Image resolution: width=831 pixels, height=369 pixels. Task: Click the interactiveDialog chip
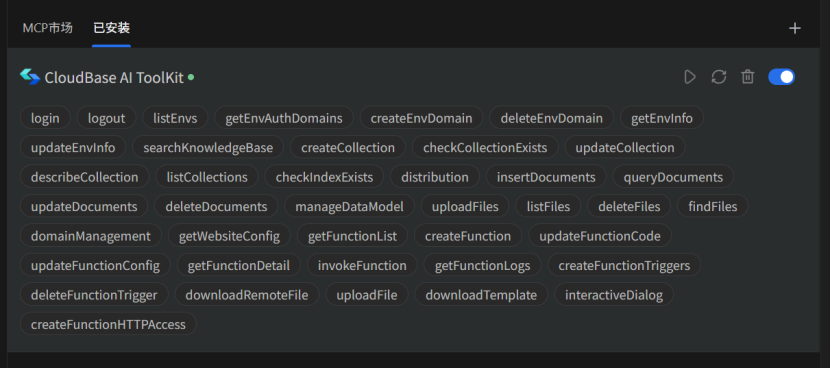click(x=614, y=295)
